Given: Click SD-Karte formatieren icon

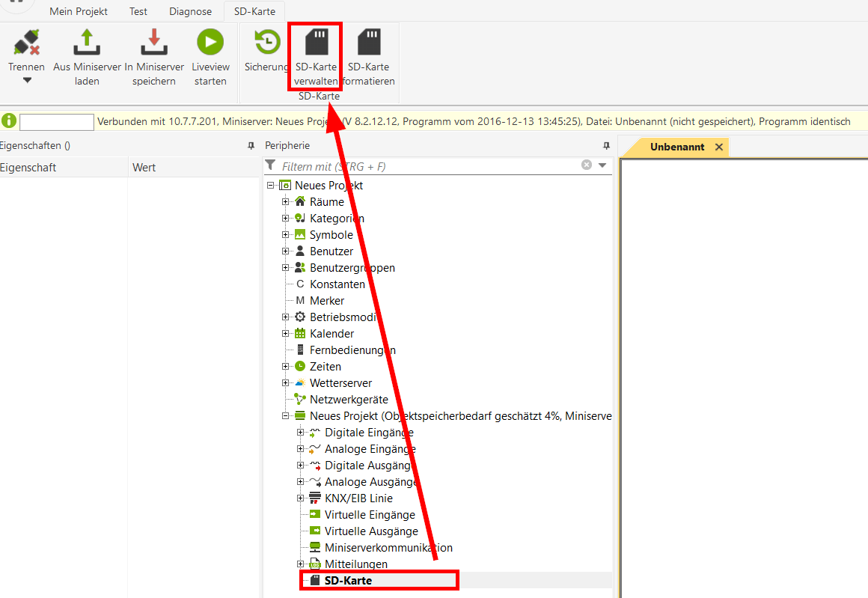Looking at the screenshot, I should tap(368, 42).
